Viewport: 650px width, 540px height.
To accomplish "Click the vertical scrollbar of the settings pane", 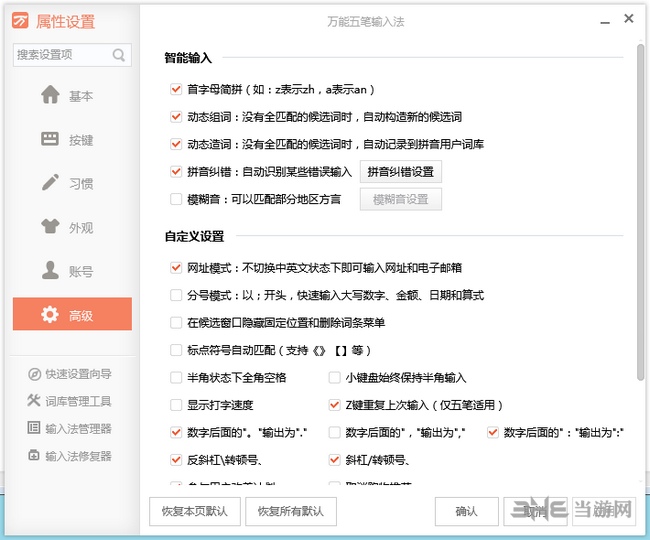I will 640,211.
